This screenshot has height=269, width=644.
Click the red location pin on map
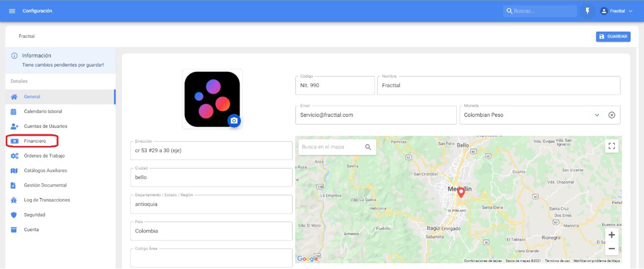point(461,192)
